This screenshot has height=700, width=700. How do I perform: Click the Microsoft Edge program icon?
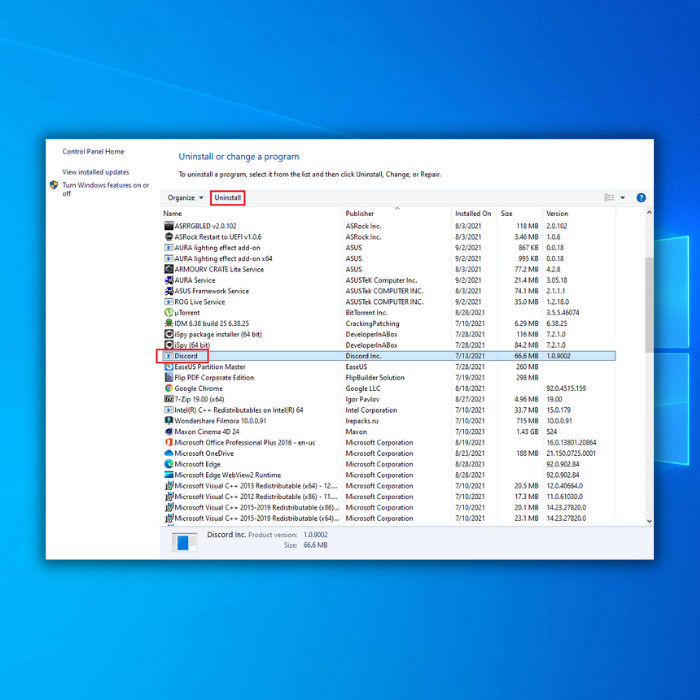168,464
